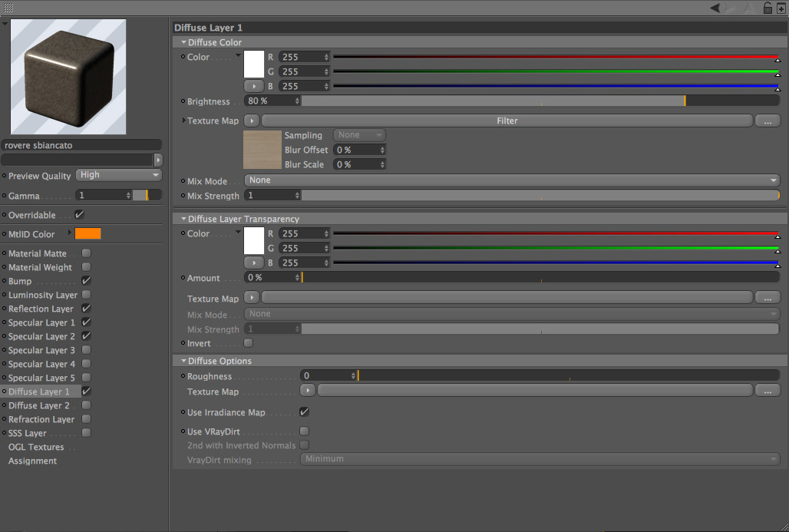Collapse Diffuse Layer Transparency section
Viewport: 789px width, 532px height.
183,219
